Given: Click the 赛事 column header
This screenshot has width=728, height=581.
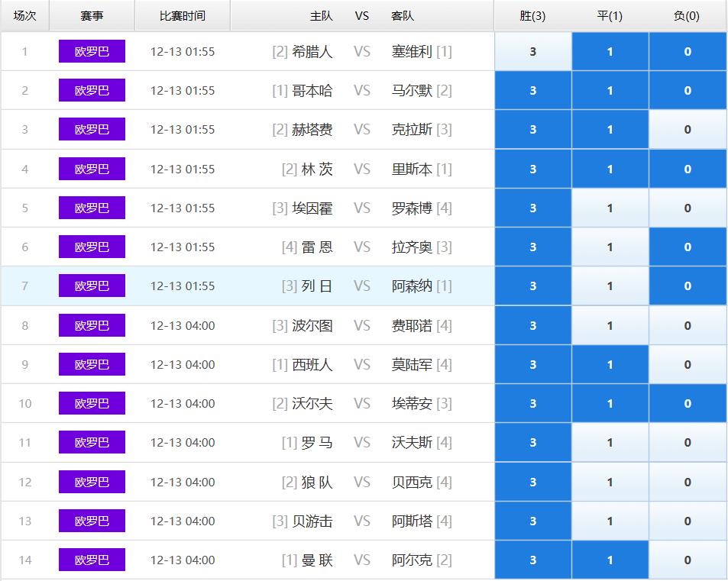Looking at the screenshot, I should click(92, 16).
